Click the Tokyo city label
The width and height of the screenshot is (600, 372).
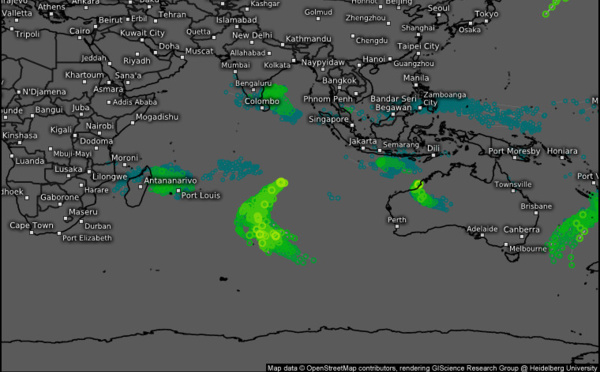tap(486, 14)
